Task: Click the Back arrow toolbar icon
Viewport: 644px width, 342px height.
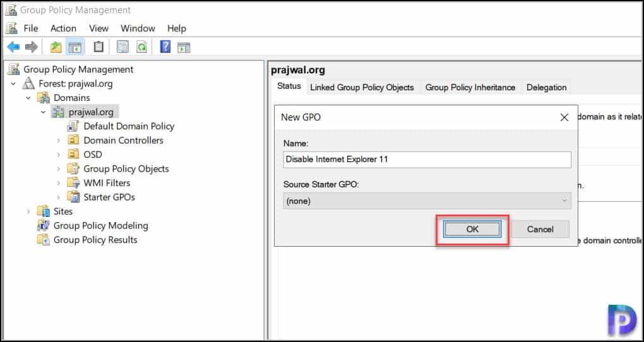Action: click(13, 47)
